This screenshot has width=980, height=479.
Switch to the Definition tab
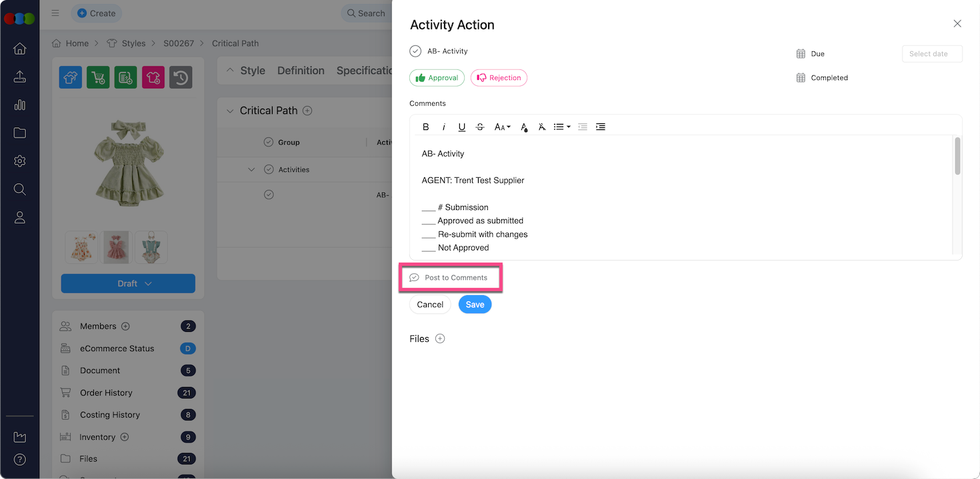301,71
